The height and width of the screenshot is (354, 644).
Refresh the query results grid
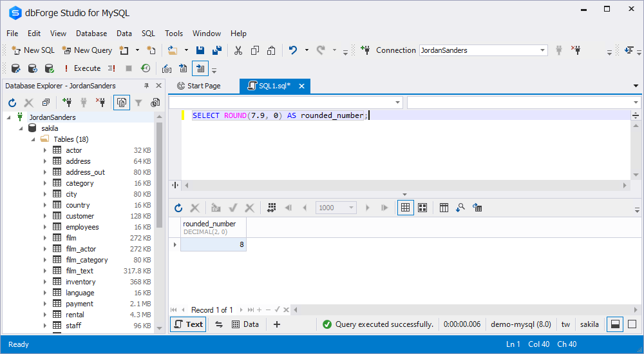[x=178, y=208]
